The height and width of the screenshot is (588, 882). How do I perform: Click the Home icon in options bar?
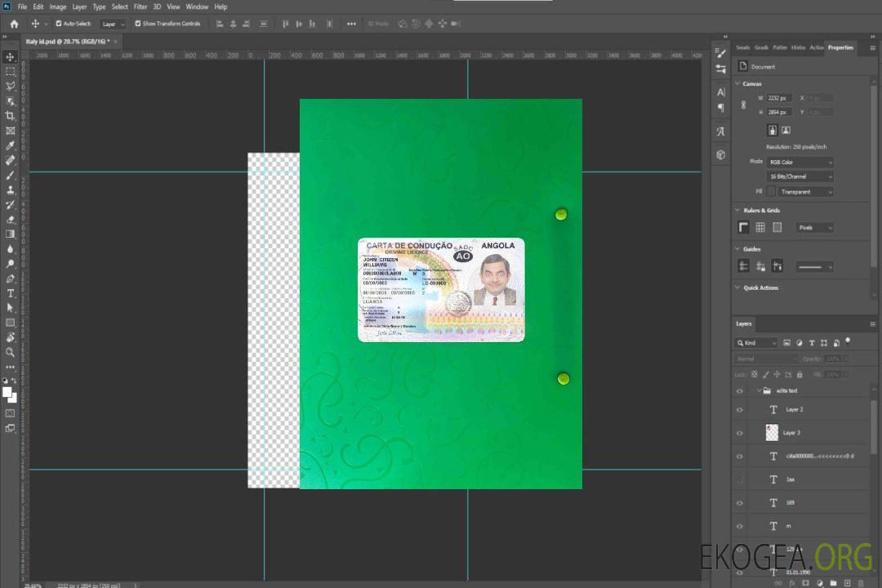pos(14,24)
